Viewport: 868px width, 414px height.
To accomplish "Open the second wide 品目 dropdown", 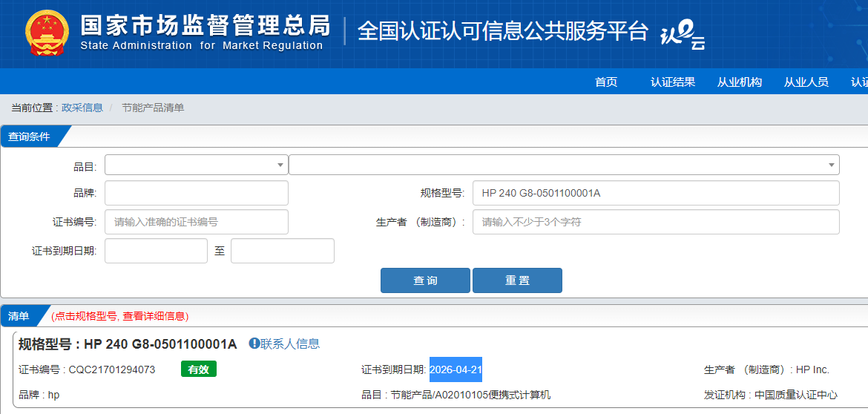I will click(564, 165).
